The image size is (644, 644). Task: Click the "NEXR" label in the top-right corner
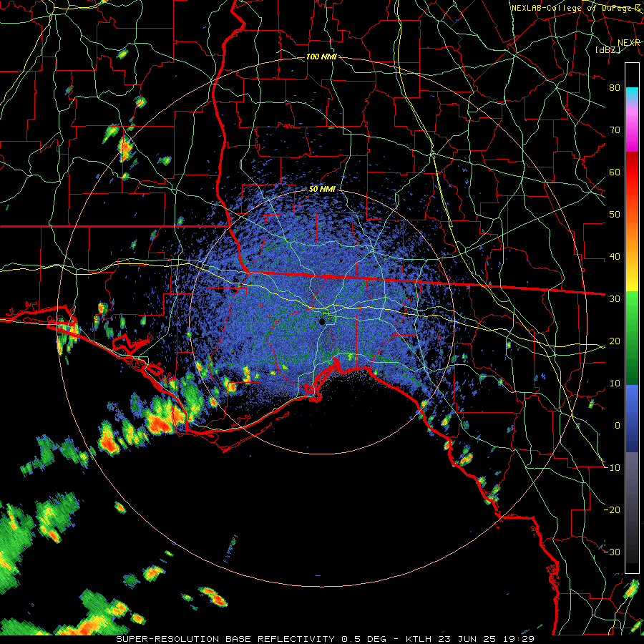(x=628, y=43)
